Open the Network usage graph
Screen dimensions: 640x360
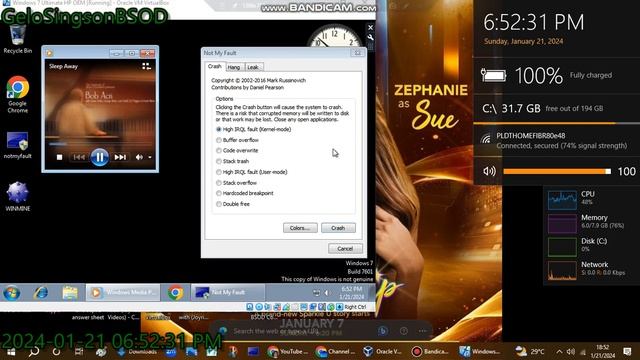pyautogui.click(x=562, y=270)
